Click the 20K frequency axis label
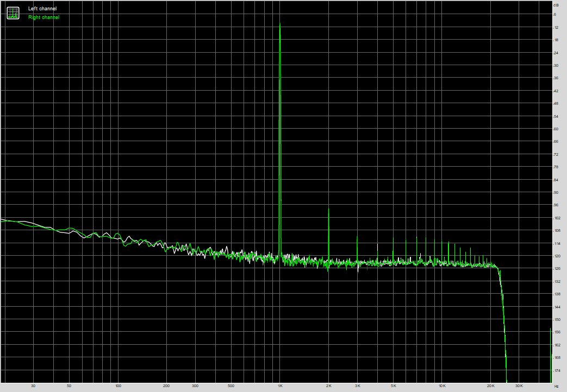 490,386
